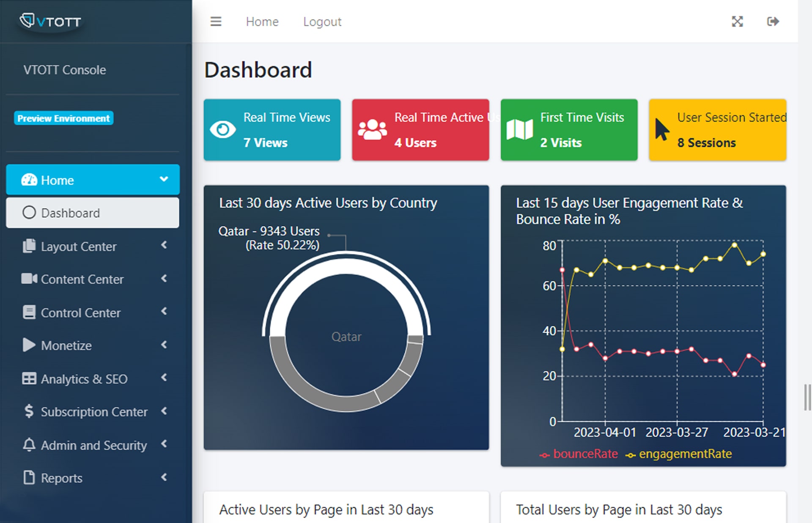Open the Real Time Active Users card
The image size is (812, 523).
(420, 130)
